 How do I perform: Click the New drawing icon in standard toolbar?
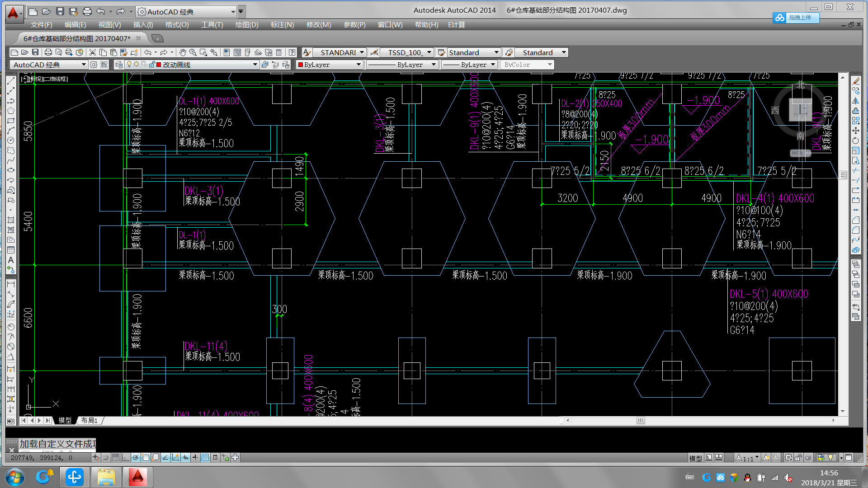[x=14, y=52]
